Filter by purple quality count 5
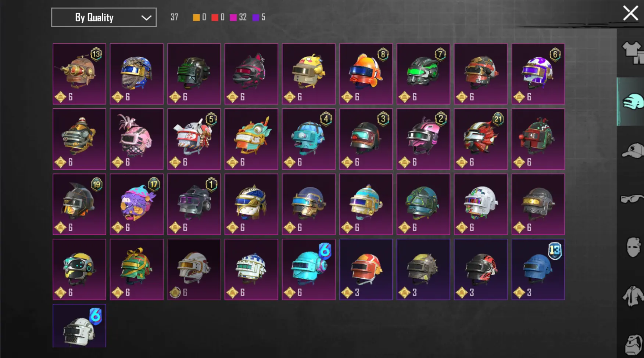 click(259, 17)
